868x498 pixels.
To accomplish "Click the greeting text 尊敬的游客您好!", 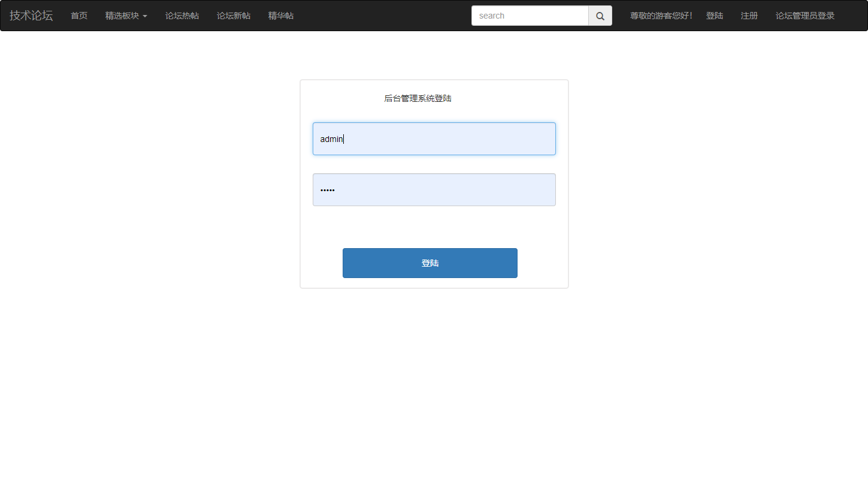I will 660,16.
